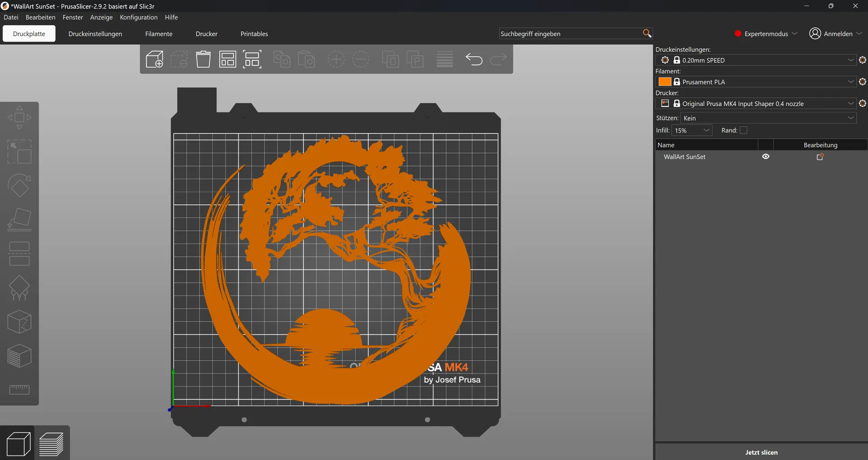
Task: Click the Arrange objects icon
Action: [x=228, y=59]
